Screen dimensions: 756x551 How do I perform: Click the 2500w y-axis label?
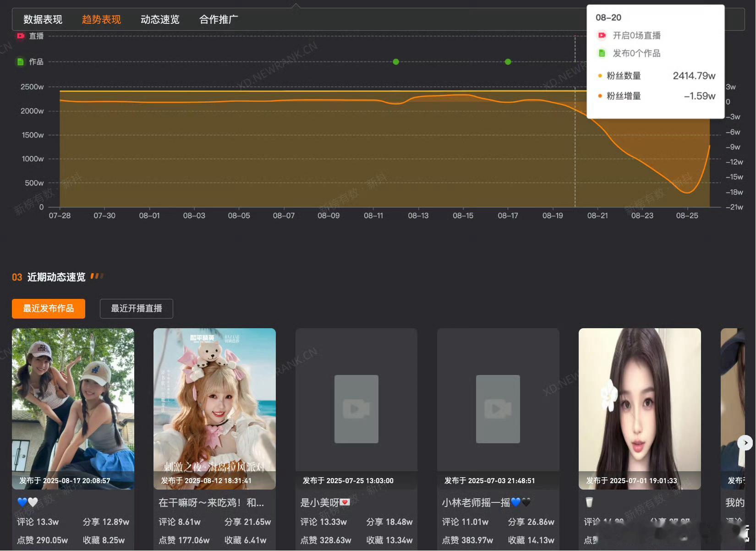coord(32,87)
